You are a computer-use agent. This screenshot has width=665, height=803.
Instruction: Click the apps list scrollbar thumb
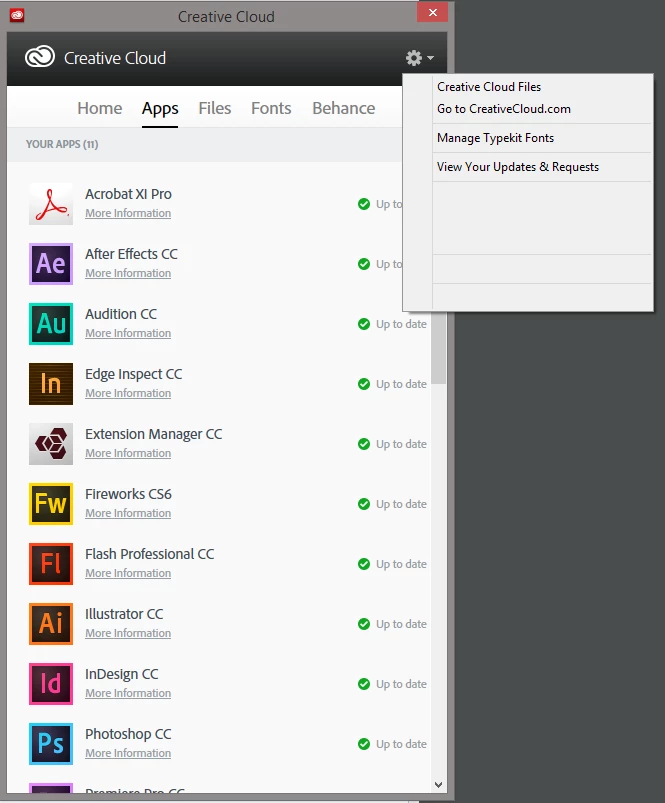pos(438,348)
